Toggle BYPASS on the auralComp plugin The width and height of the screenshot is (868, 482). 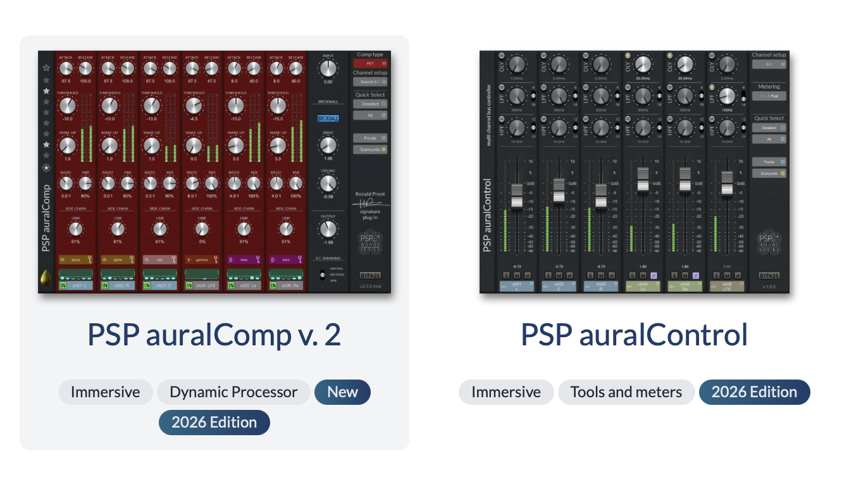click(370, 275)
